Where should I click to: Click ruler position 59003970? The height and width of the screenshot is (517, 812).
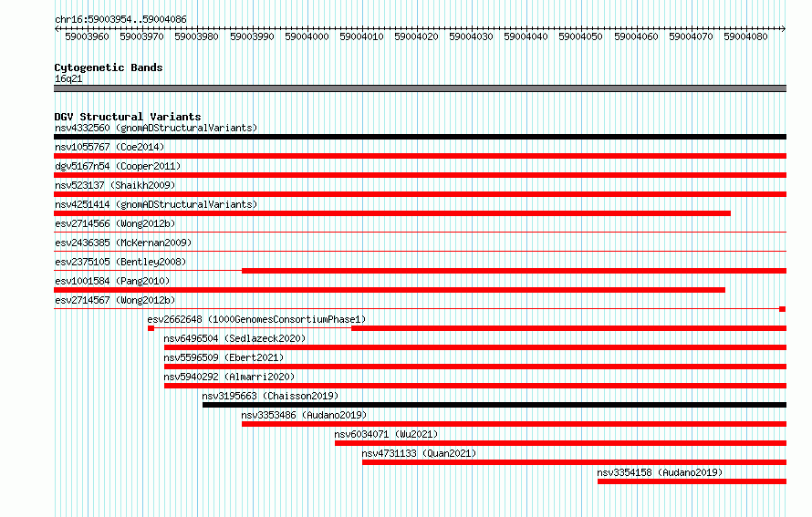pos(142,36)
